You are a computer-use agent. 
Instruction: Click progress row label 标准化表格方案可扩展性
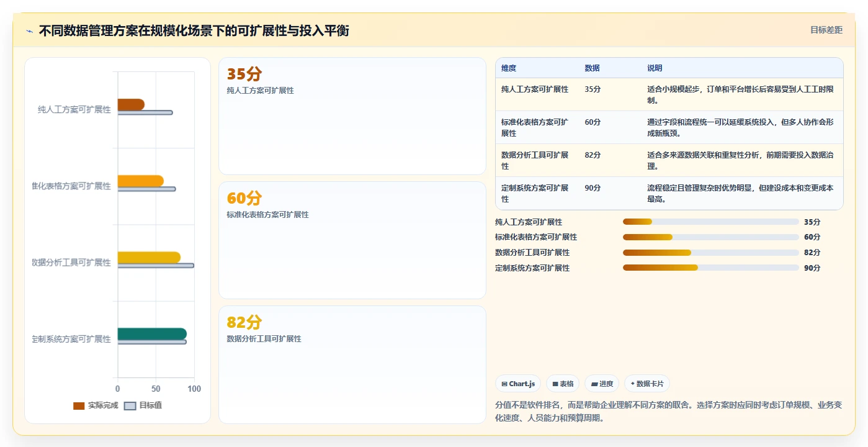pos(536,237)
